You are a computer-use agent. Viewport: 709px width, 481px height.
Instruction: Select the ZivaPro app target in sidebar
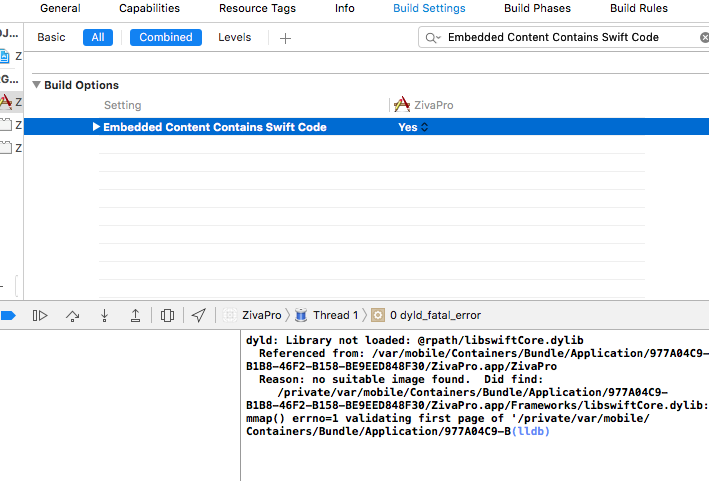point(11,102)
